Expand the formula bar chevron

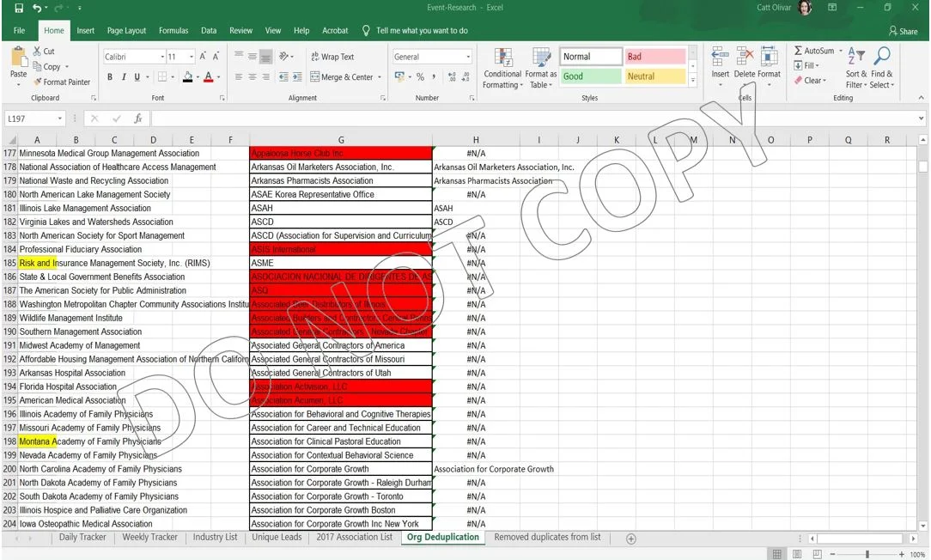(921, 119)
